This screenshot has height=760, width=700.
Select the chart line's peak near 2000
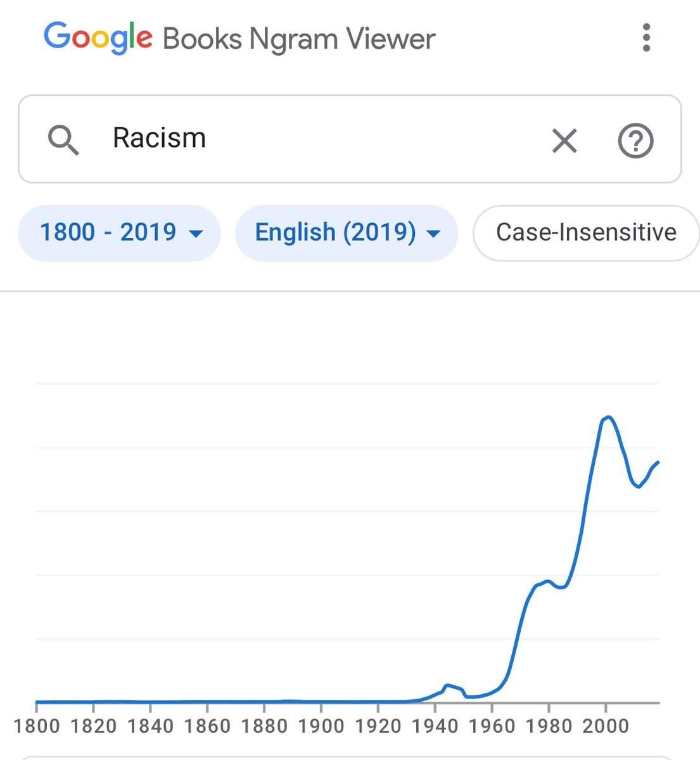click(608, 417)
